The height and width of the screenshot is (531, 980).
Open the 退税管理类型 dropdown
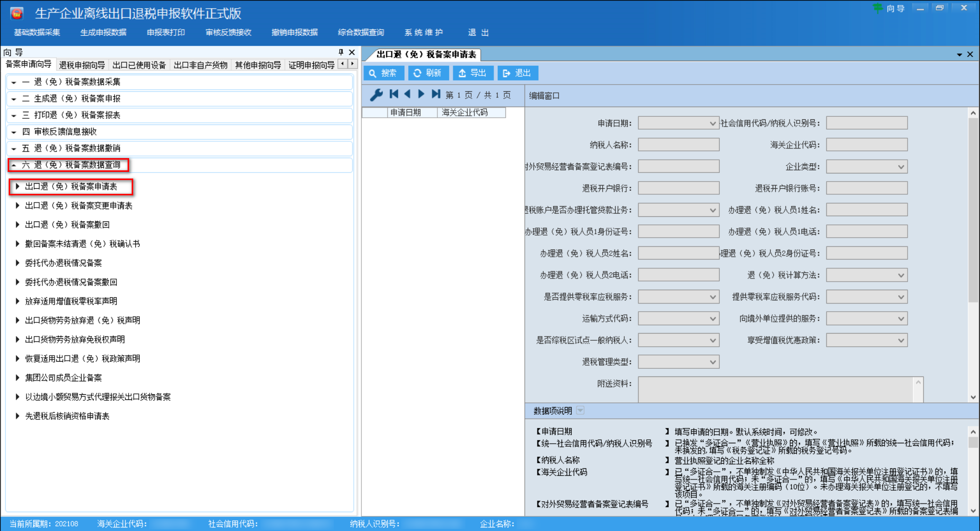(x=713, y=362)
